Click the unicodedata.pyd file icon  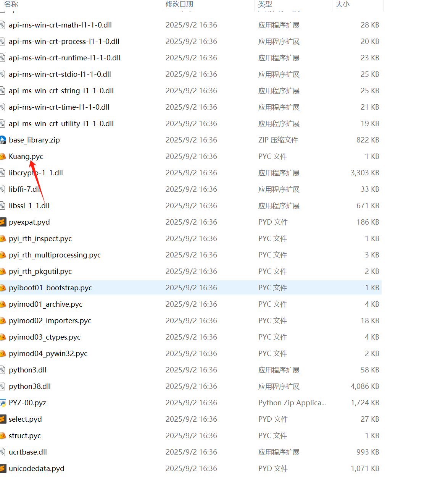(3, 469)
